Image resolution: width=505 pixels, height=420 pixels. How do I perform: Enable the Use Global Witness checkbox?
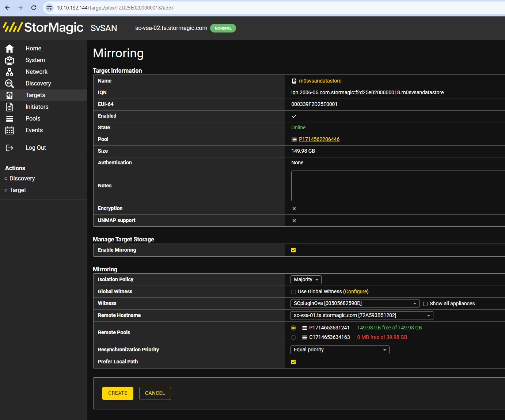point(293,292)
